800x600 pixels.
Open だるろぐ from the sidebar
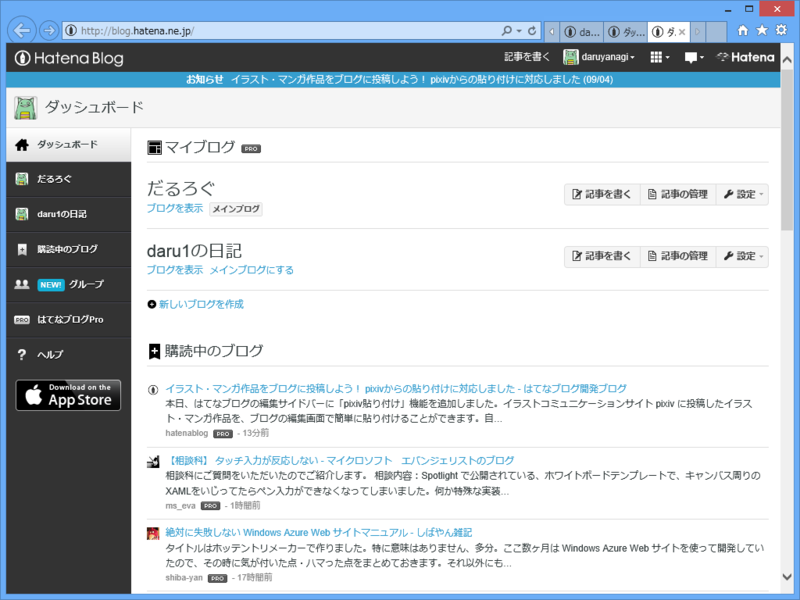tap(68, 180)
